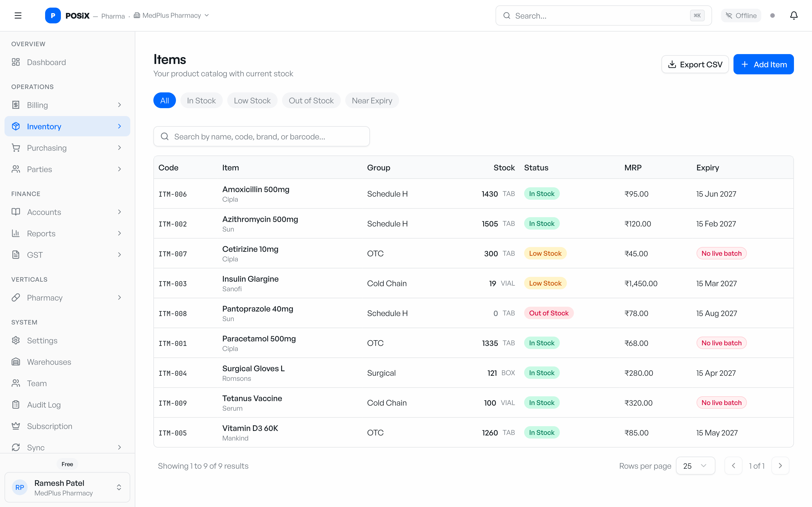The height and width of the screenshot is (507, 812).
Task: Click the Dashboard grid icon
Action: 16,62
